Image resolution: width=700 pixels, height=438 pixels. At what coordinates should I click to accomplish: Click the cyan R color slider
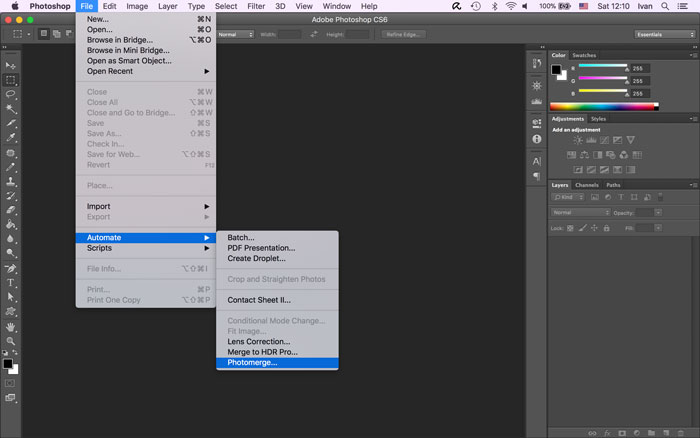pyautogui.click(x=603, y=66)
